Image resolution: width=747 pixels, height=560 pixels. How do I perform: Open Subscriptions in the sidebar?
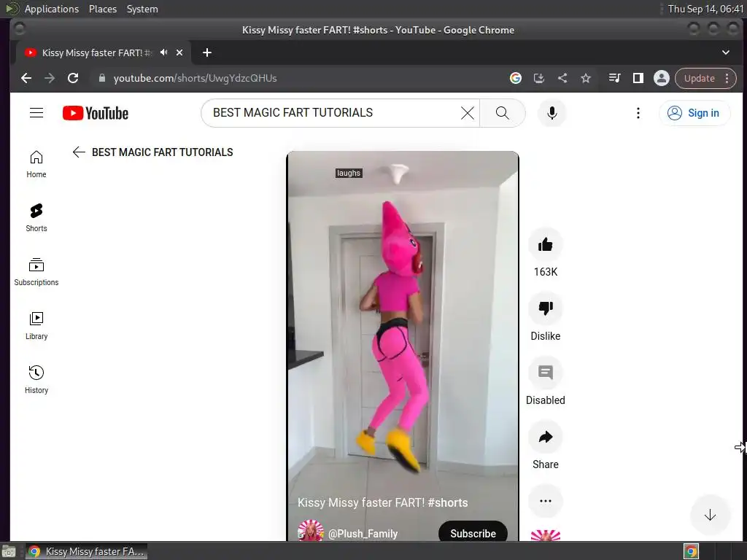click(36, 272)
